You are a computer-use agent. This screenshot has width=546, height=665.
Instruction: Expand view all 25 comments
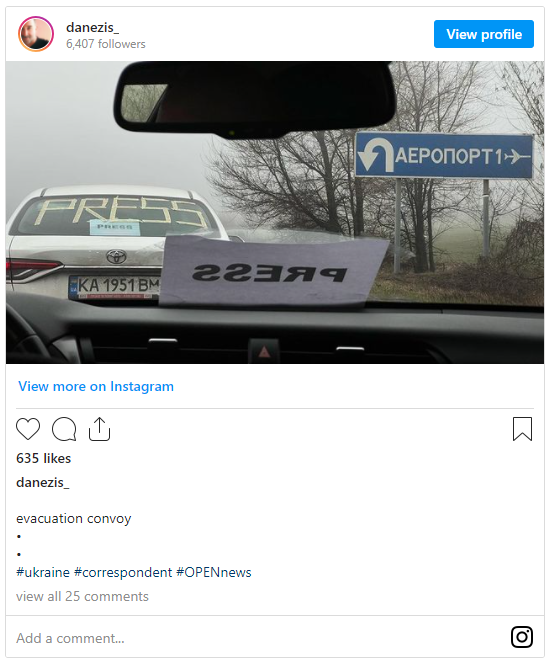pos(82,597)
